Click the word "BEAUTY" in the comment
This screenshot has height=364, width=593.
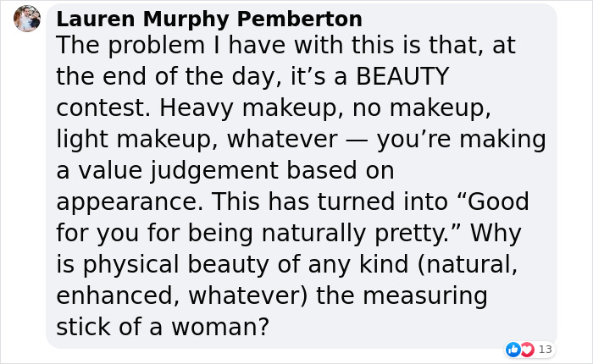(402, 78)
